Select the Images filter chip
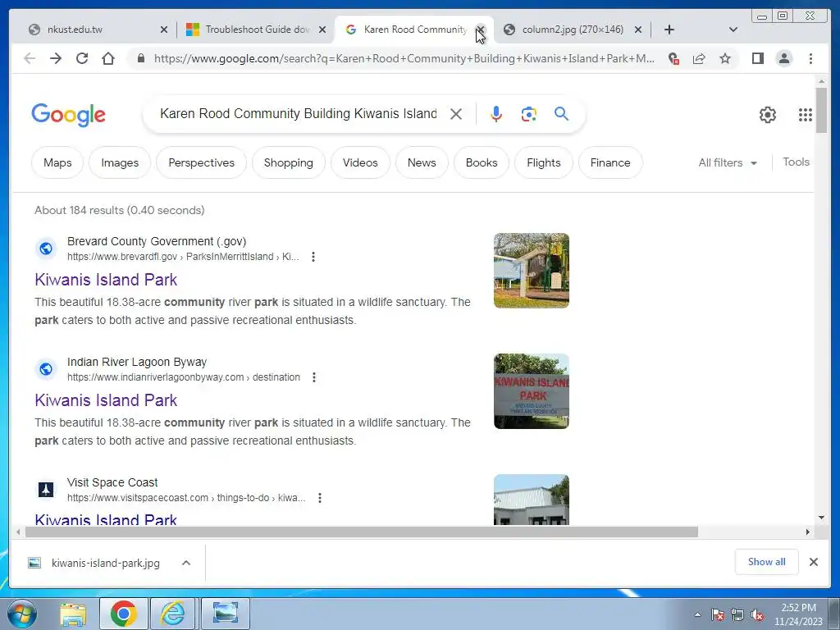 (x=120, y=162)
